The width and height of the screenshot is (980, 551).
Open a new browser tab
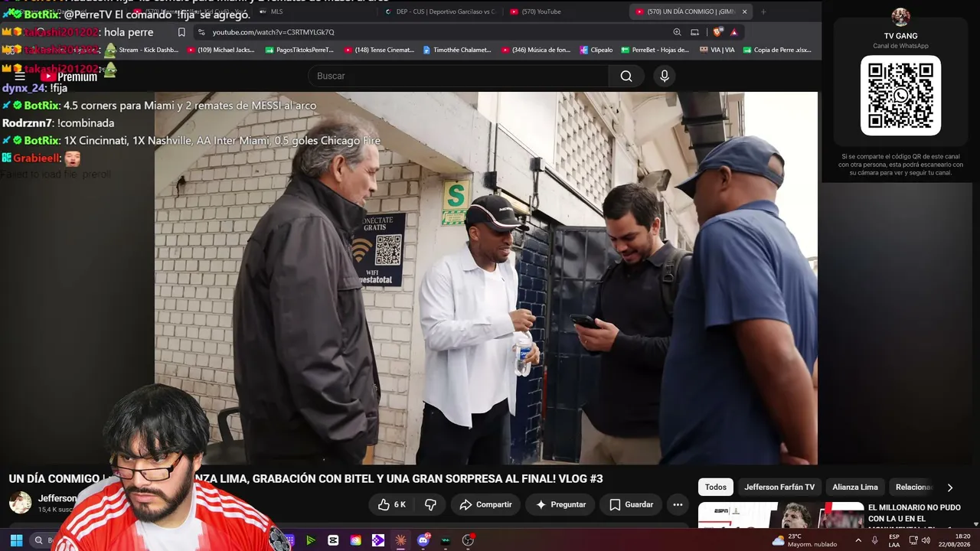(763, 11)
